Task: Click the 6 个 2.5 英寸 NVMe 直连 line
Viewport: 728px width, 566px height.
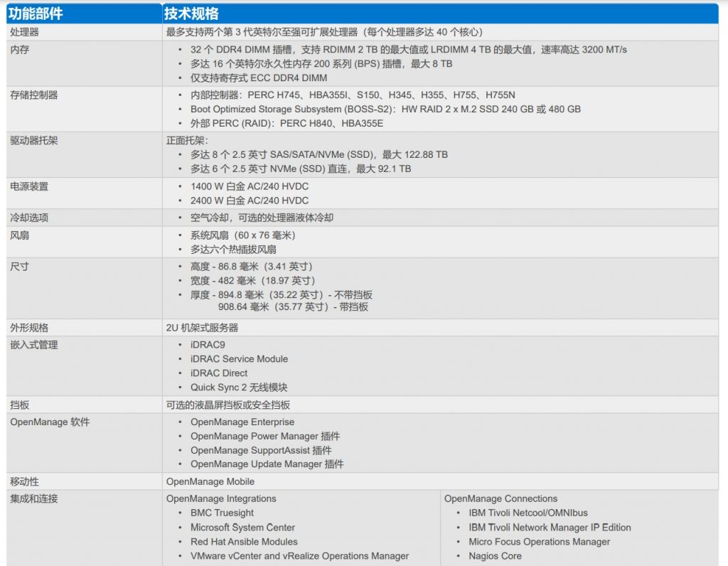Action: (x=301, y=169)
